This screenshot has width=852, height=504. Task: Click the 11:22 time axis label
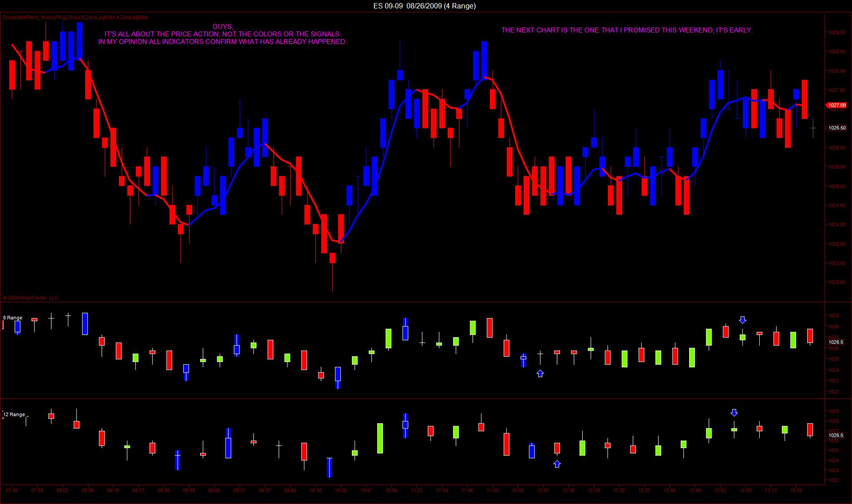click(417, 490)
